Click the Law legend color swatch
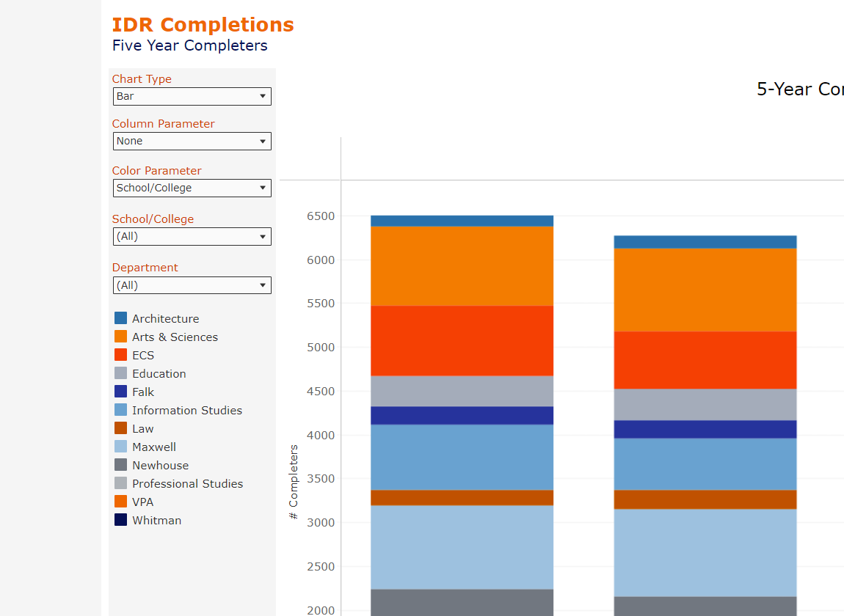 tap(120, 428)
